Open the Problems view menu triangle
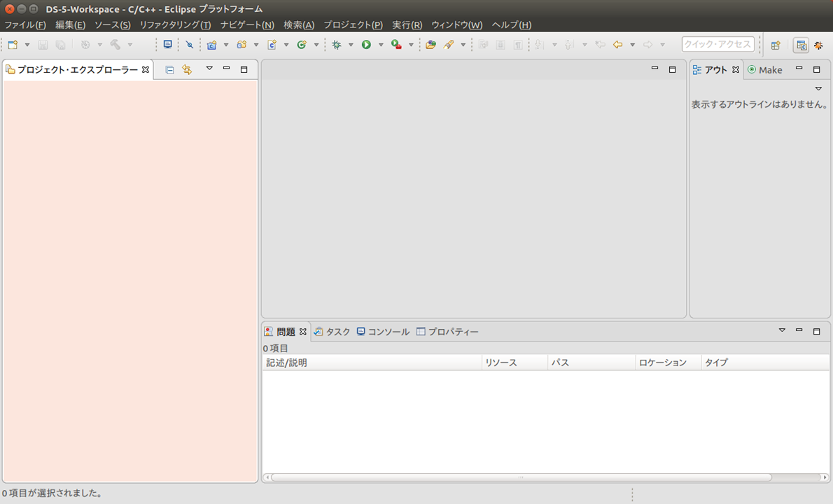 [782, 330]
